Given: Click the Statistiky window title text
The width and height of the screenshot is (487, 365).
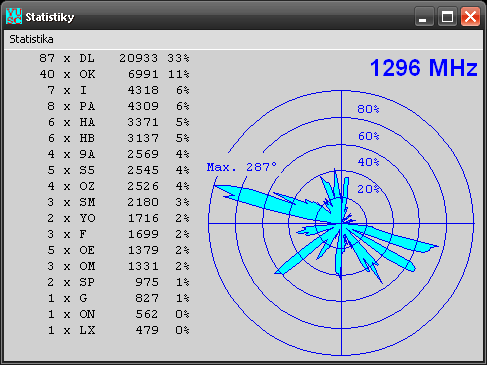Looking at the screenshot, I should point(50,17).
